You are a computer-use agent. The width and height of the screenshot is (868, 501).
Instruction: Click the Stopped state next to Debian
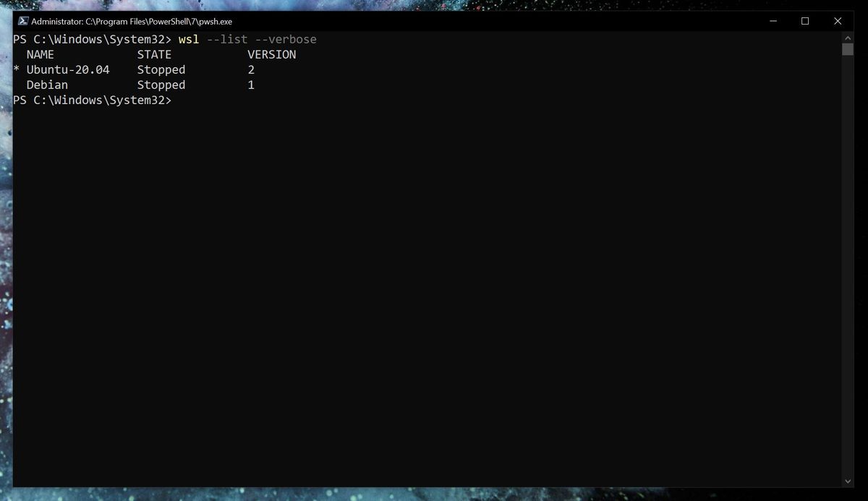coord(161,85)
